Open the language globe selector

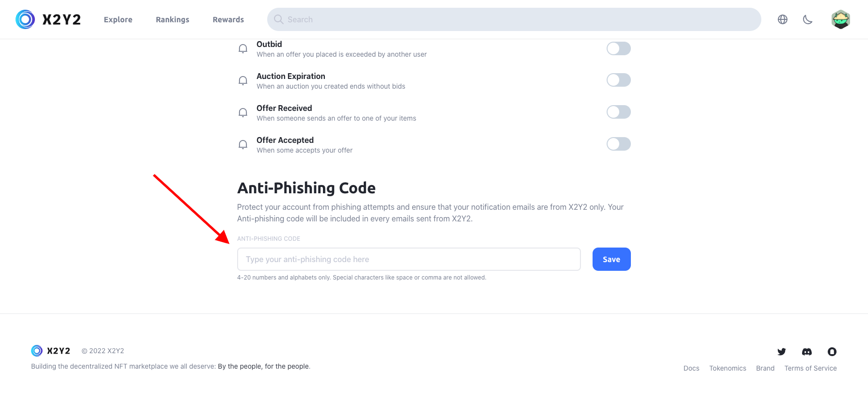[x=782, y=19]
